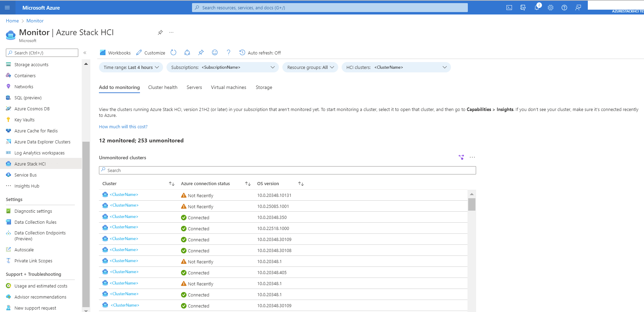Open Azure Data Explorer Clusters in sidebar
The height and width of the screenshot is (312, 644).
point(42,142)
